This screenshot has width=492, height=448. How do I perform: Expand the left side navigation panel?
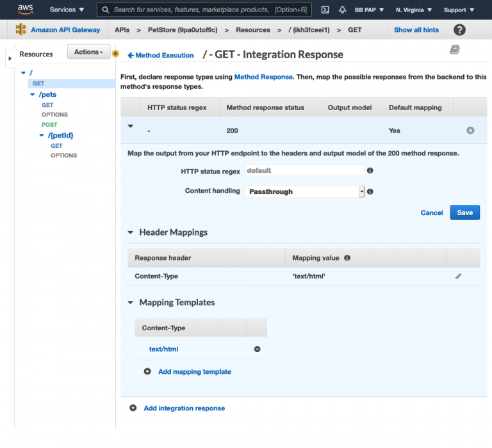coord(10,59)
